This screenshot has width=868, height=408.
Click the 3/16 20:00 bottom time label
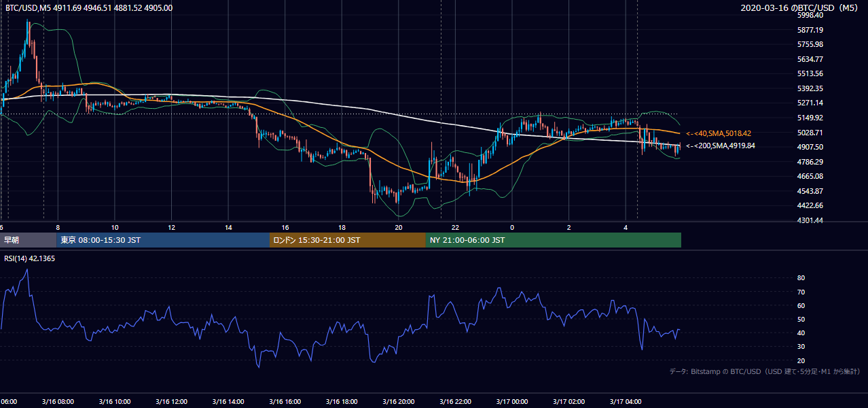tap(399, 401)
